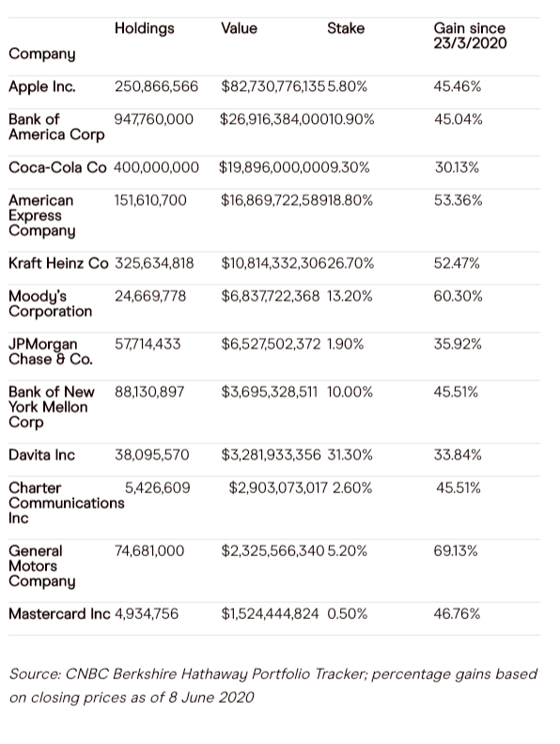Select Bank of New York Mellon value $3,695,328,511
Screen dimensions: 560x744
[269, 392]
